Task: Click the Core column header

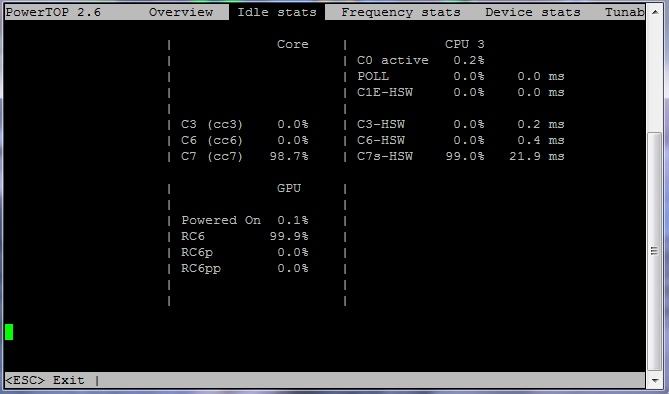Action: click(x=293, y=44)
